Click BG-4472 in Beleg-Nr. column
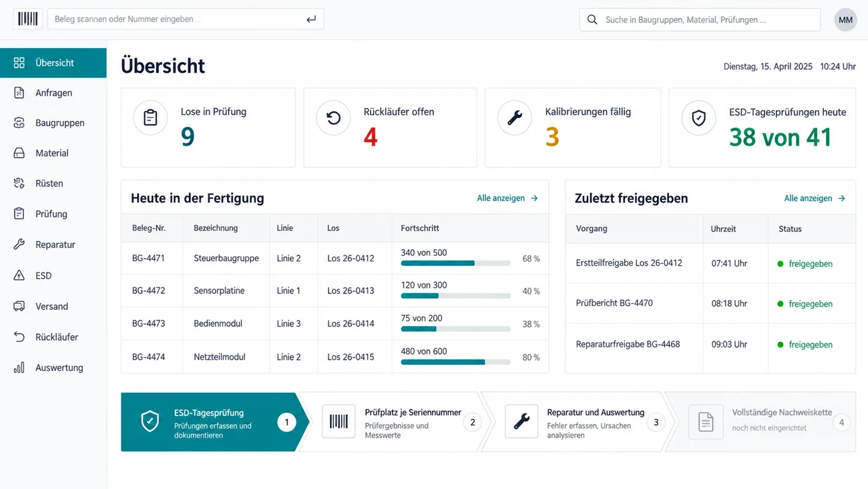Screen dimensions: 868x489 [148, 291]
